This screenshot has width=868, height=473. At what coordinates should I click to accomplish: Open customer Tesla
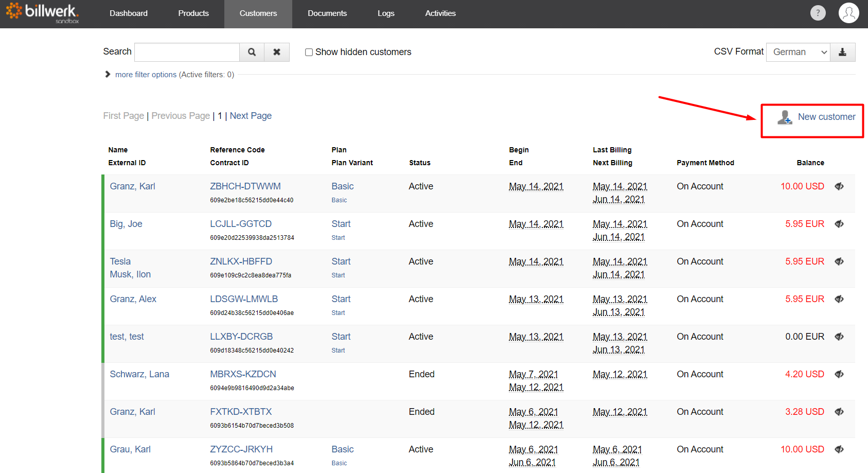tap(120, 261)
